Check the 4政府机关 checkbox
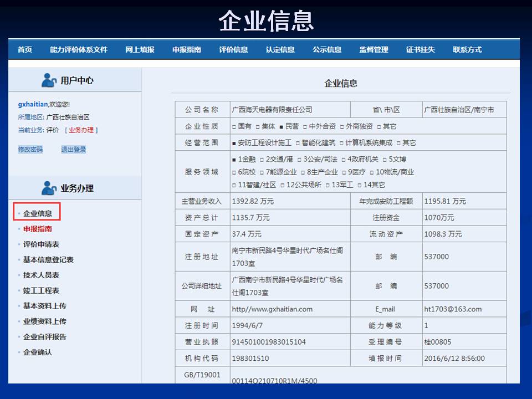 click(x=344, y=160)
